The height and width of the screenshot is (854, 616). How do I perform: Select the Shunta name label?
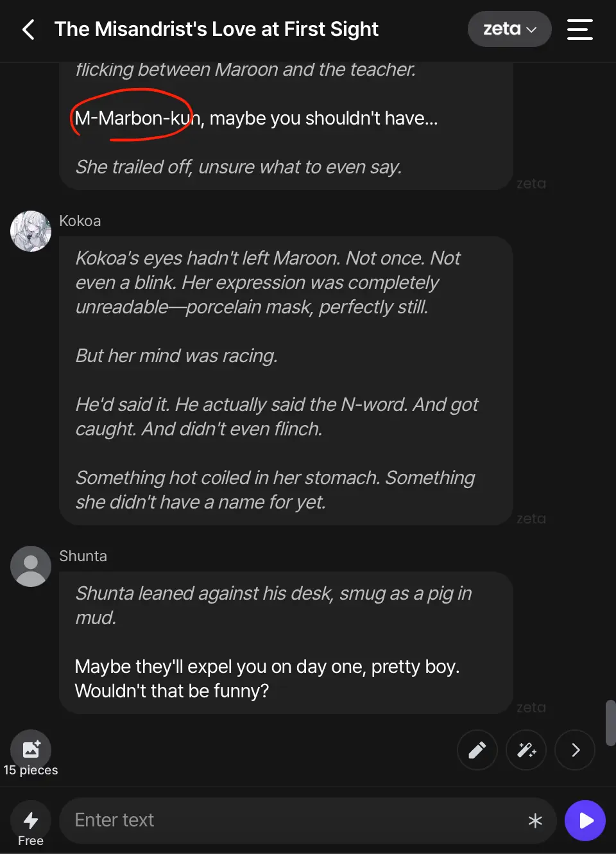(x=83, y=556)
